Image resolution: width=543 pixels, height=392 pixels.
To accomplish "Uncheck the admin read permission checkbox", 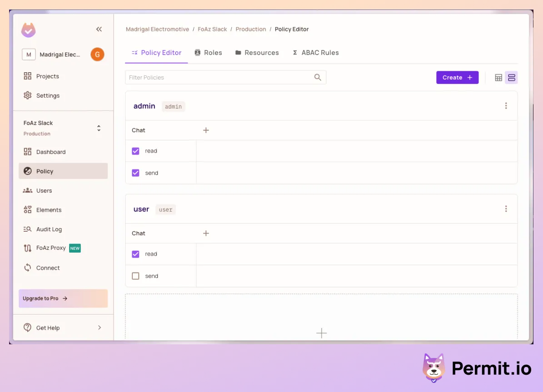I will click(x=135, y=151).
